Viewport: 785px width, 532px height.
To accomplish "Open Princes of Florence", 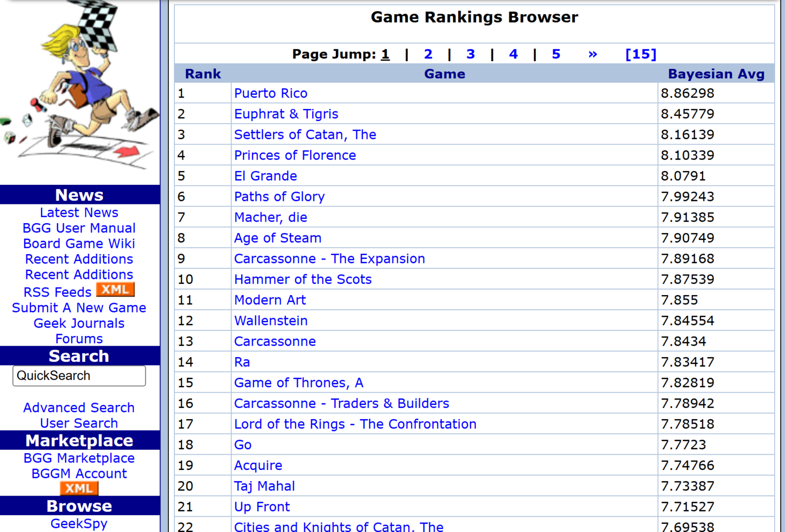I will (x=295, y=155).
